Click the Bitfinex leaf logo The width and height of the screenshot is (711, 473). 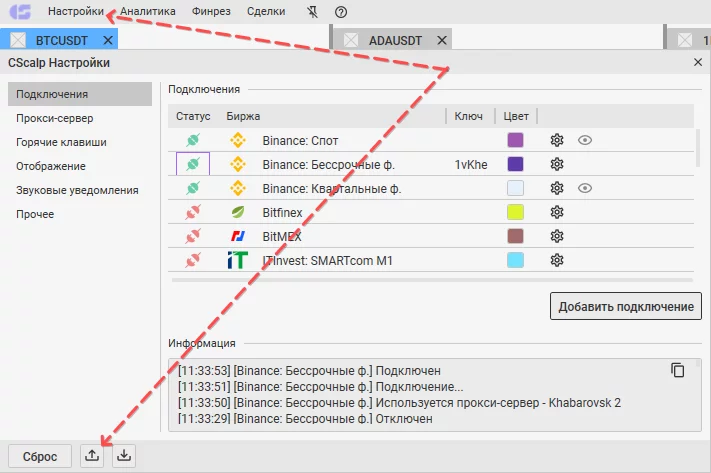coord(238,212)
